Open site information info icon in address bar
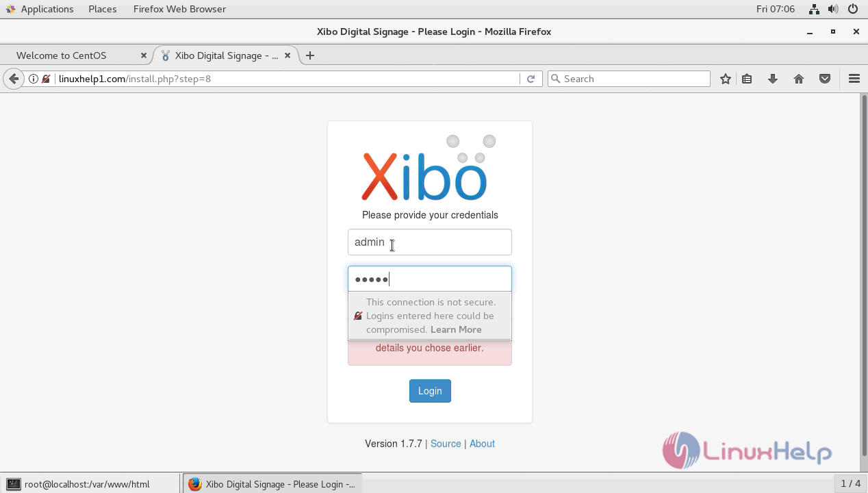This screenshot has width=868, height=493. tap(33, 79)
